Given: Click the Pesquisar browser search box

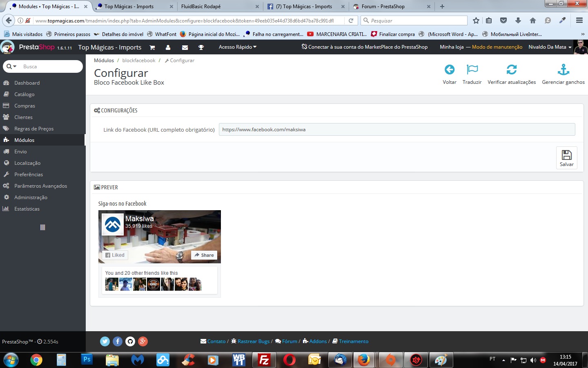Looking at the screenshot, I should pos(414,20).
